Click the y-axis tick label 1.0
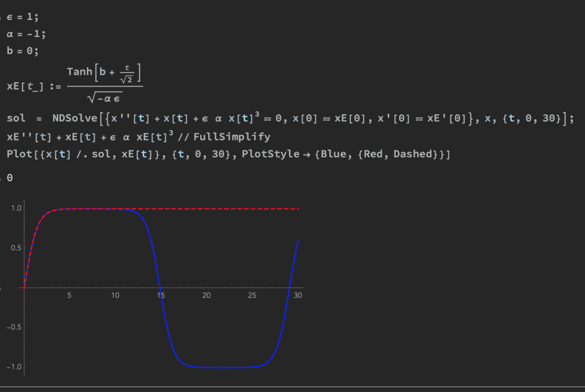The width and height of the screenshot is (585, 392). coord(15,208)
